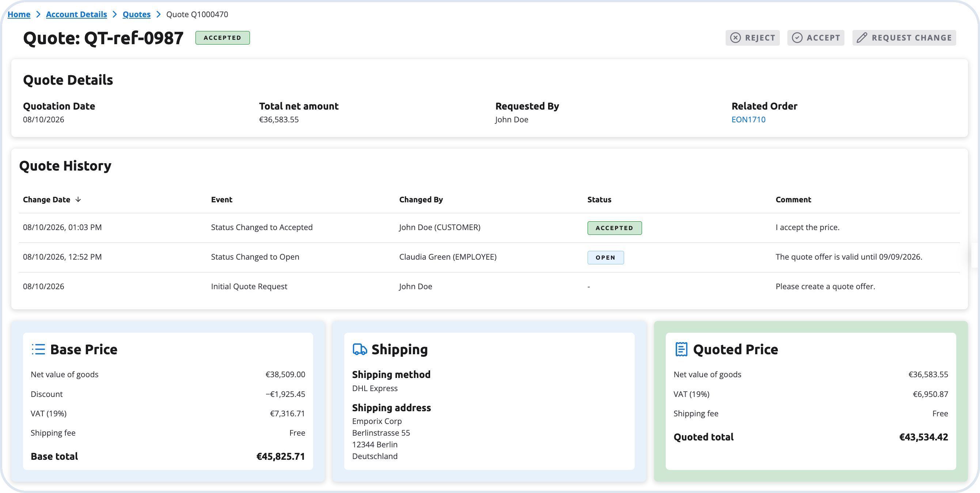
Task: Select 'Quote Q1000470' breadcrumb text
Action: pos(197,15)
